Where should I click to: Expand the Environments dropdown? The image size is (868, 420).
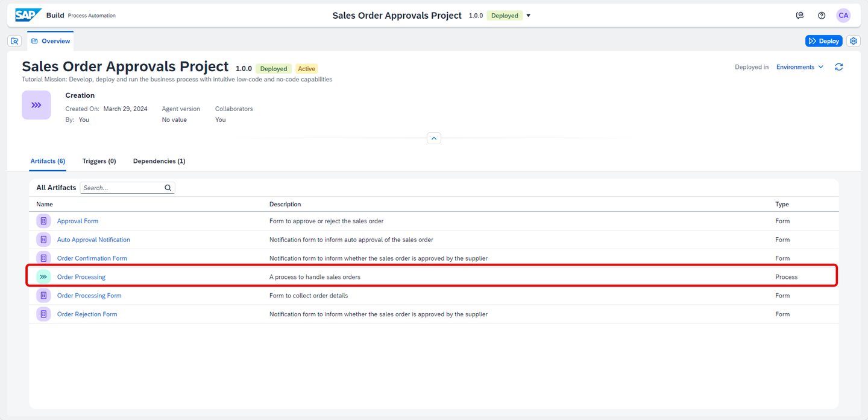click(x=800, y=67)
